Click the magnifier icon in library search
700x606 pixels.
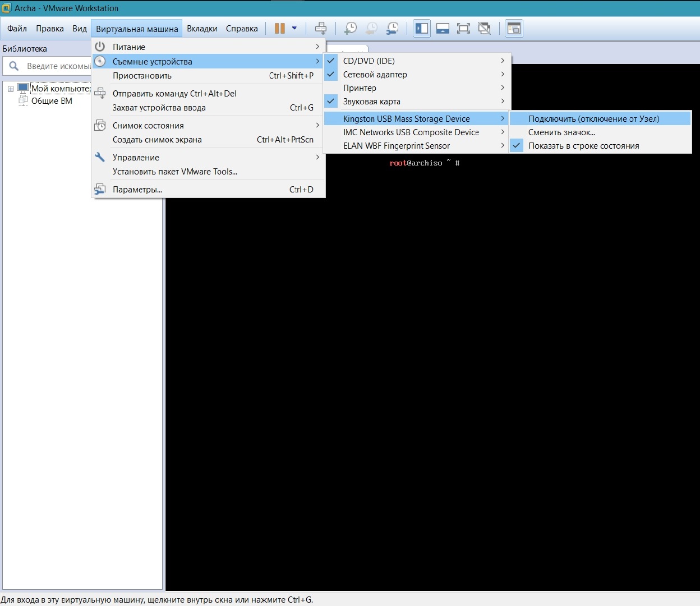coord(14,66)
